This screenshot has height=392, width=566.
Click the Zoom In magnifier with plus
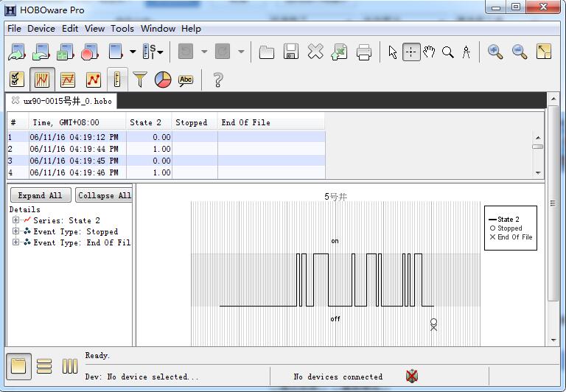coord(495,52)
